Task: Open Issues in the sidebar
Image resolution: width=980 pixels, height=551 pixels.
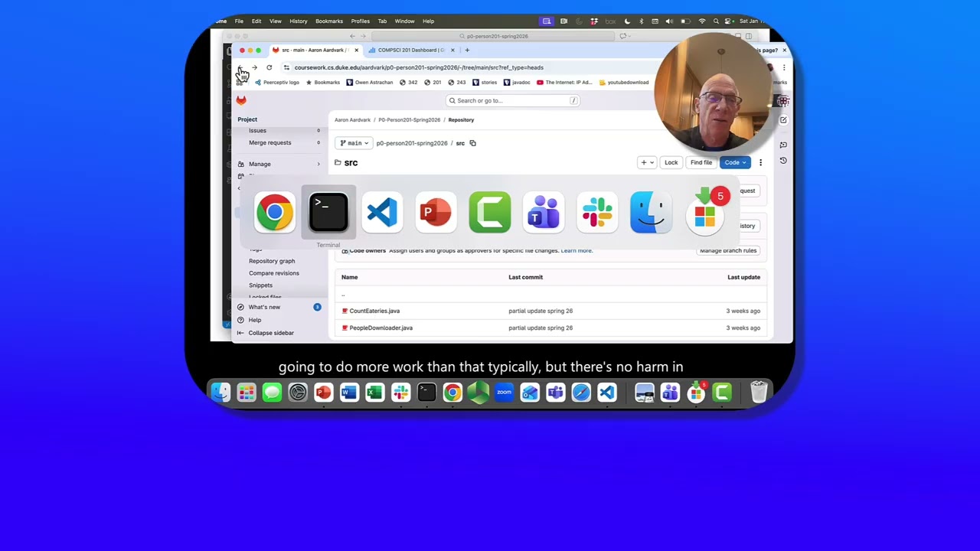Action: tap(257, 131)
